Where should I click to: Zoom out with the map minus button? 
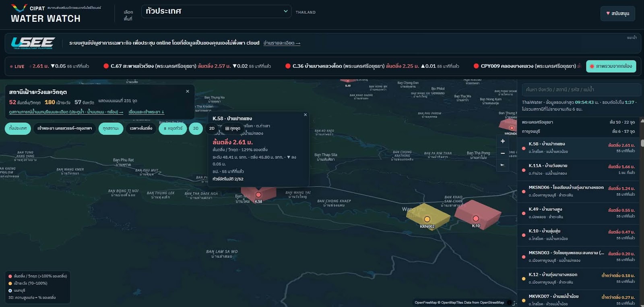tap(503, 153)
